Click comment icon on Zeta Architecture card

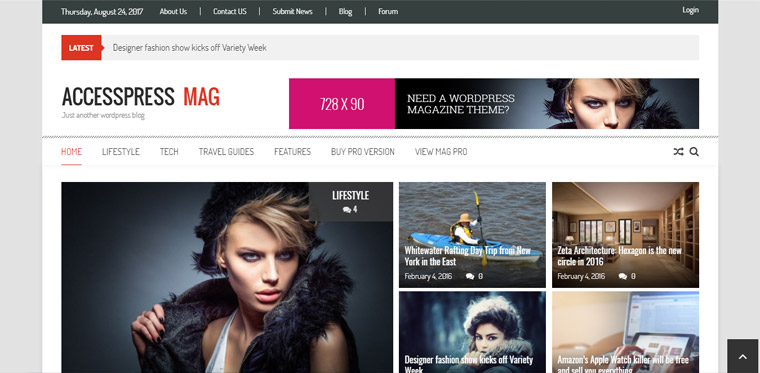623,276
